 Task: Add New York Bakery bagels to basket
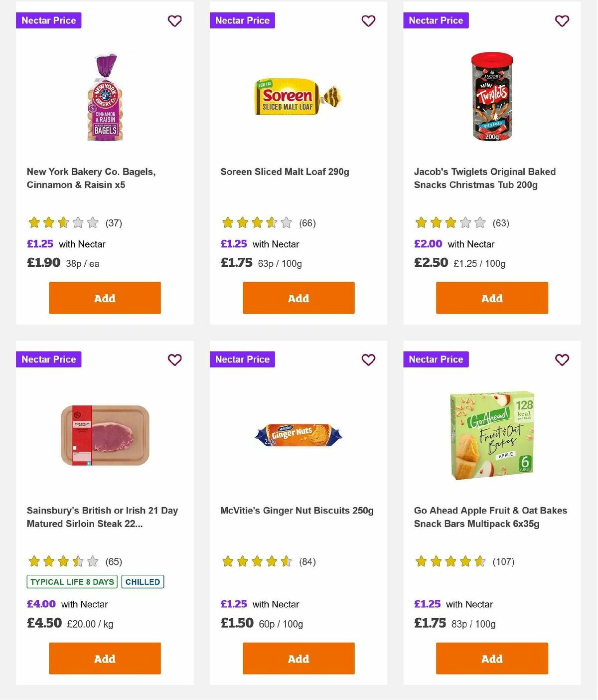[104, 298]
